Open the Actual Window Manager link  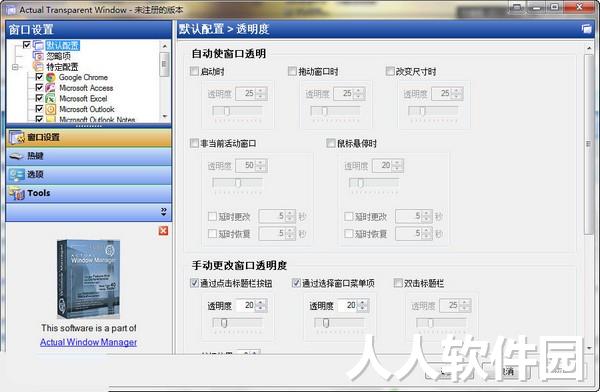pos(88,342)
